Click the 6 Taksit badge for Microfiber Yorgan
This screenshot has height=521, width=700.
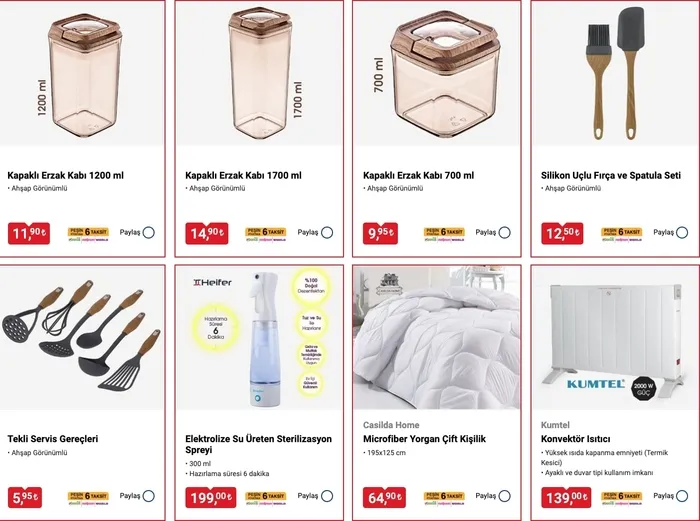pos(444,496)
